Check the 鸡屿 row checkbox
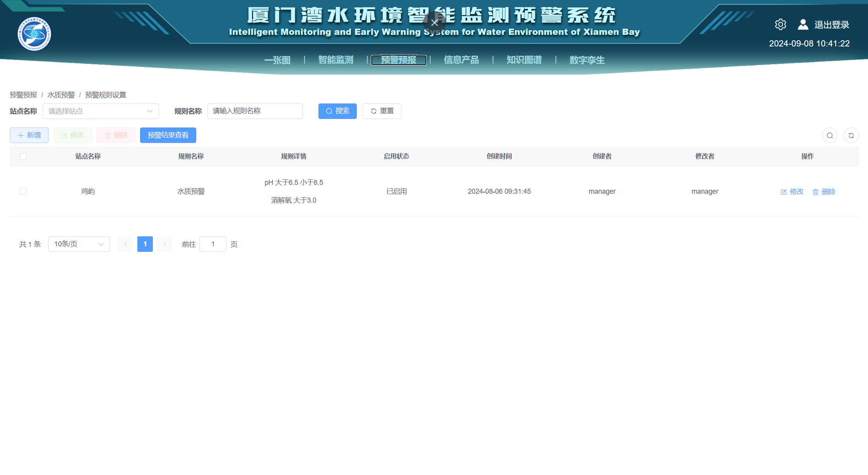The image size is (868, 475). (23, 191)
